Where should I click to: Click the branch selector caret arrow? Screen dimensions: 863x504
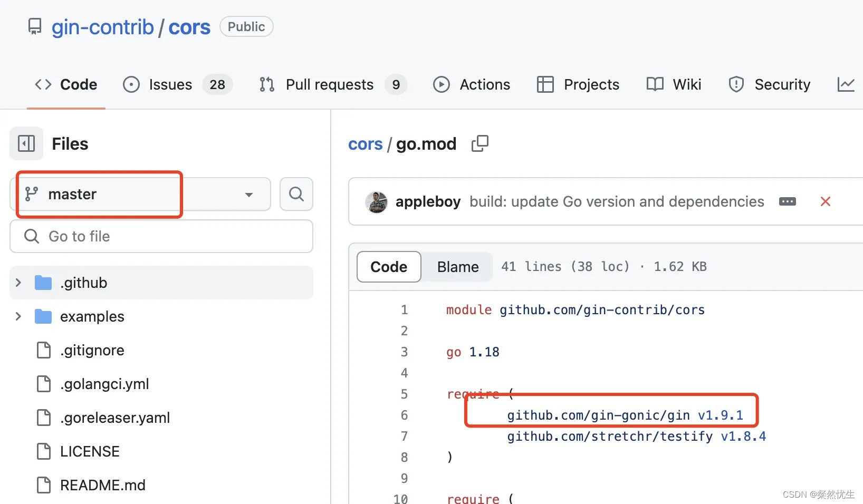(x=249, y=195)
